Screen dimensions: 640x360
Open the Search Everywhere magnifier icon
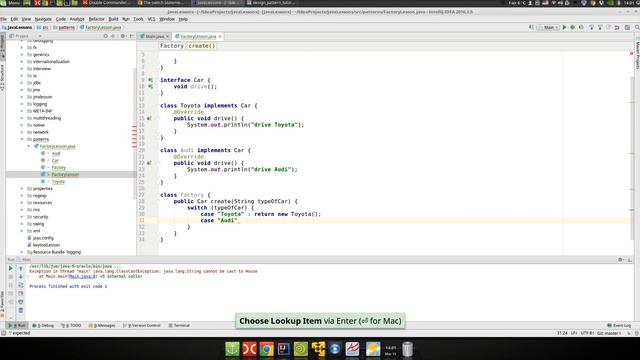coord(636,27)
